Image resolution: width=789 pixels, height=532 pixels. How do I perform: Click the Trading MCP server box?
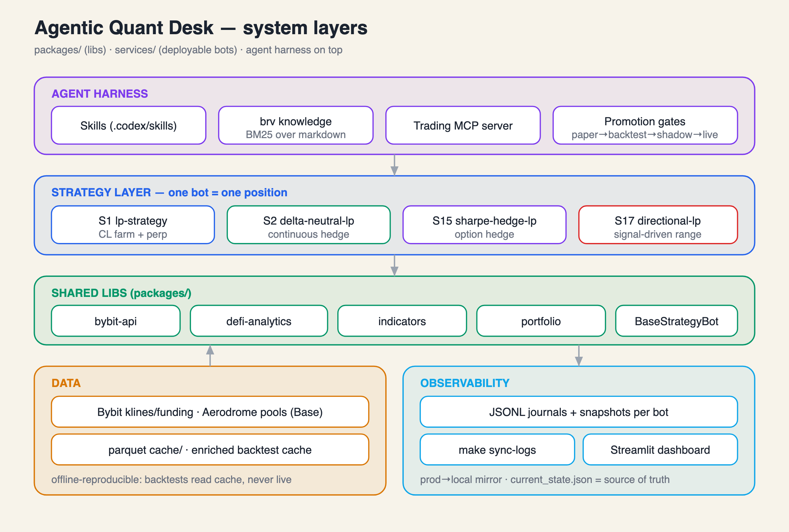[463, 125]
